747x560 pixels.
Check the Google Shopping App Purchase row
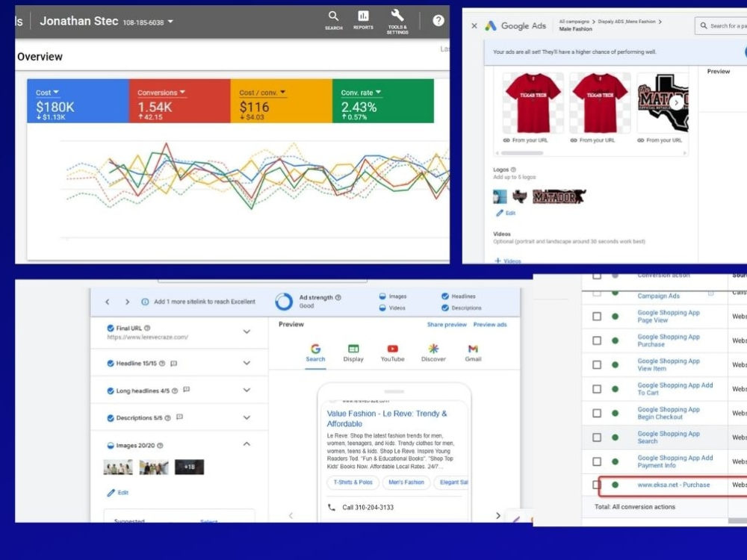pyautogui.click(x=597, y=340)
